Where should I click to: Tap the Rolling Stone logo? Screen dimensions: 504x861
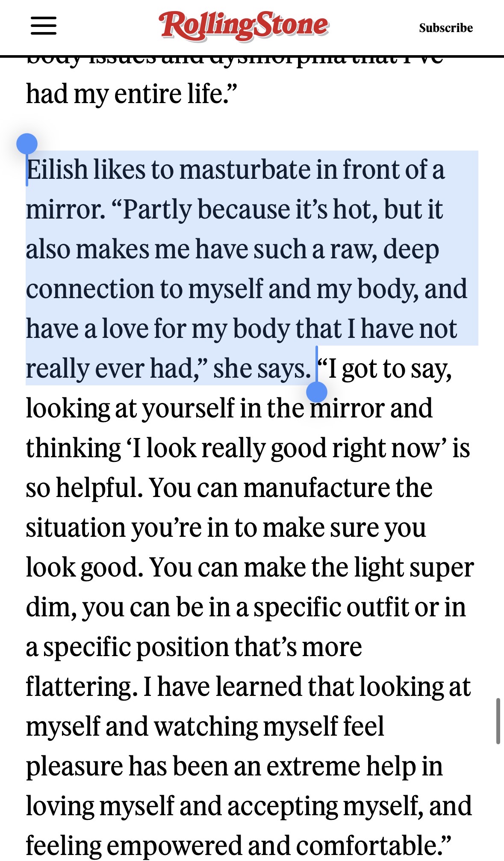(x=243, y=26)
